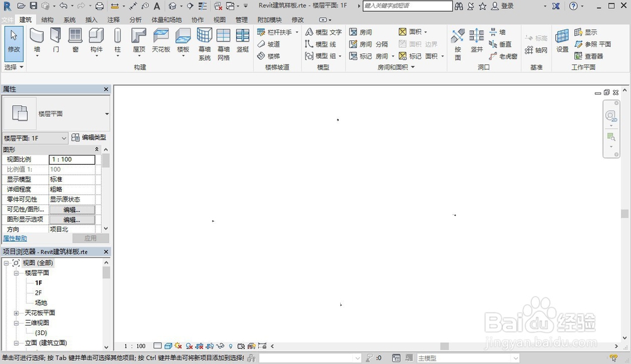Select the 竖梃 (Mullion) tool
The image size is (631, 364).
(243, 40)
